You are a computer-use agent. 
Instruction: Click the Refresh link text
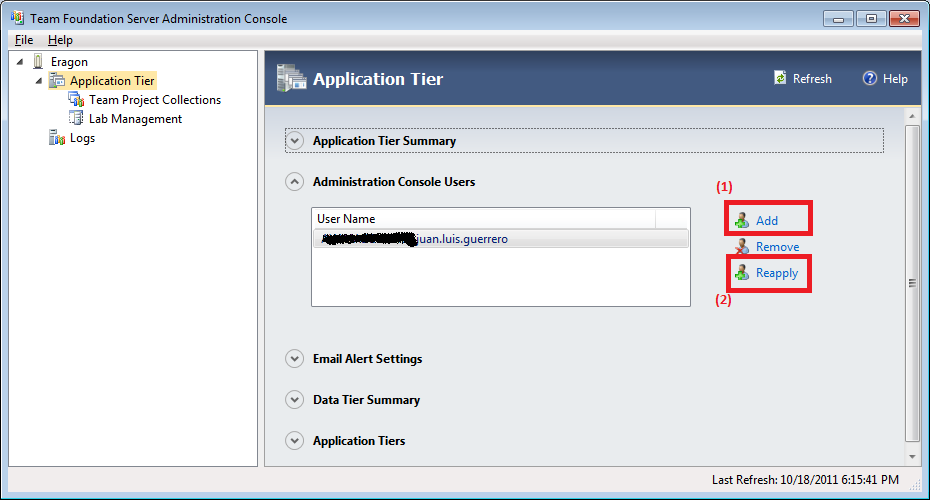[812, 78]
